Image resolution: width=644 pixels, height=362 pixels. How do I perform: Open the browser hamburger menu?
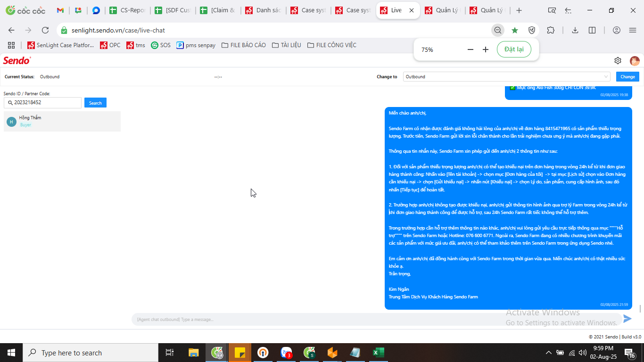click(x=633, y=30)
